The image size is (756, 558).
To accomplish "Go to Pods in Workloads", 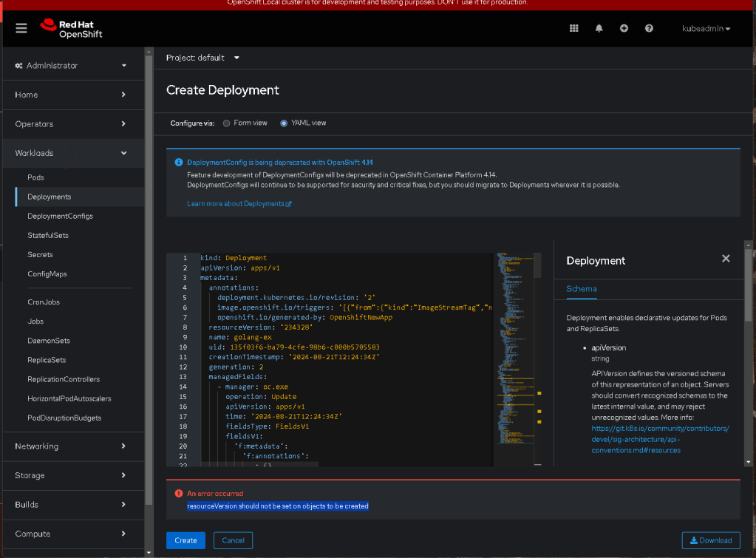I will point(35,177).
